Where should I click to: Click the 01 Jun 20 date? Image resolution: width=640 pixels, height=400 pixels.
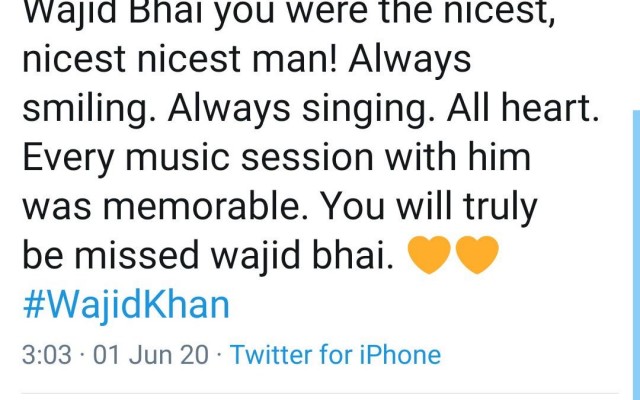point(151,354)
